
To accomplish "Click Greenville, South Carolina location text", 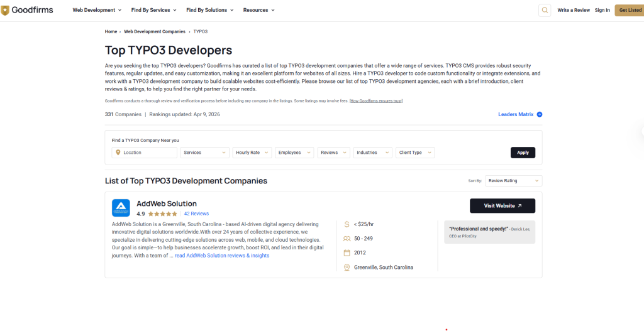I will (384, 268).
